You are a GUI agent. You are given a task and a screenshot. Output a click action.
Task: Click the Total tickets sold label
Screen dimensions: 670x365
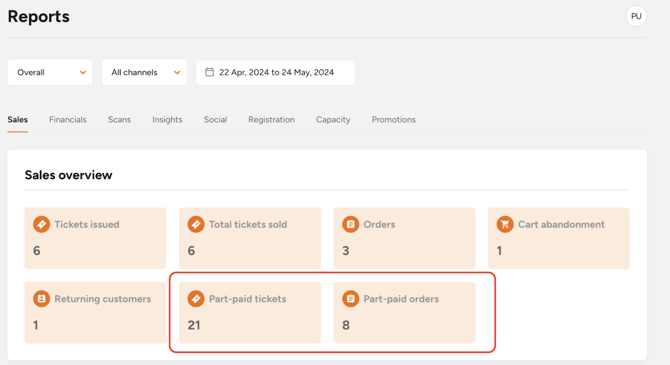point(248,224)
